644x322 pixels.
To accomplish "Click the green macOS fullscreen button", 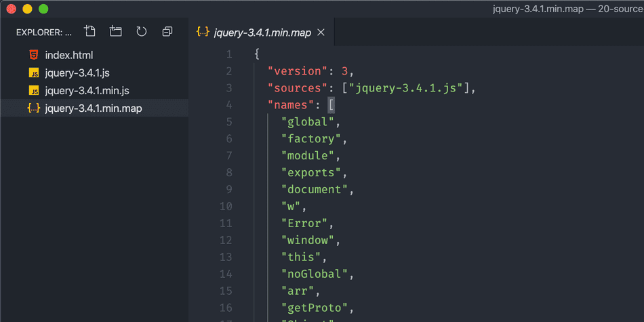I will 43,9.
